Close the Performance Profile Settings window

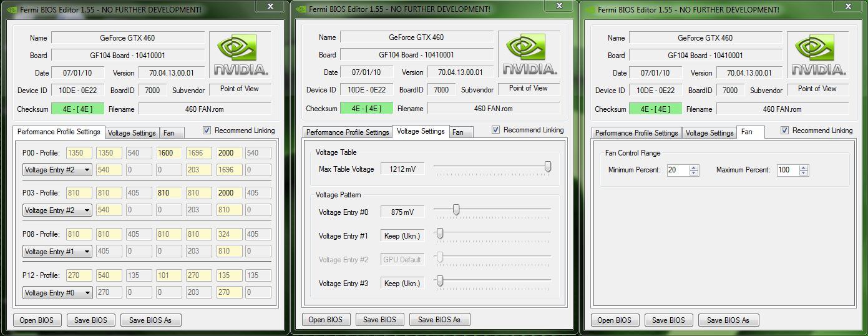[270, 6]
